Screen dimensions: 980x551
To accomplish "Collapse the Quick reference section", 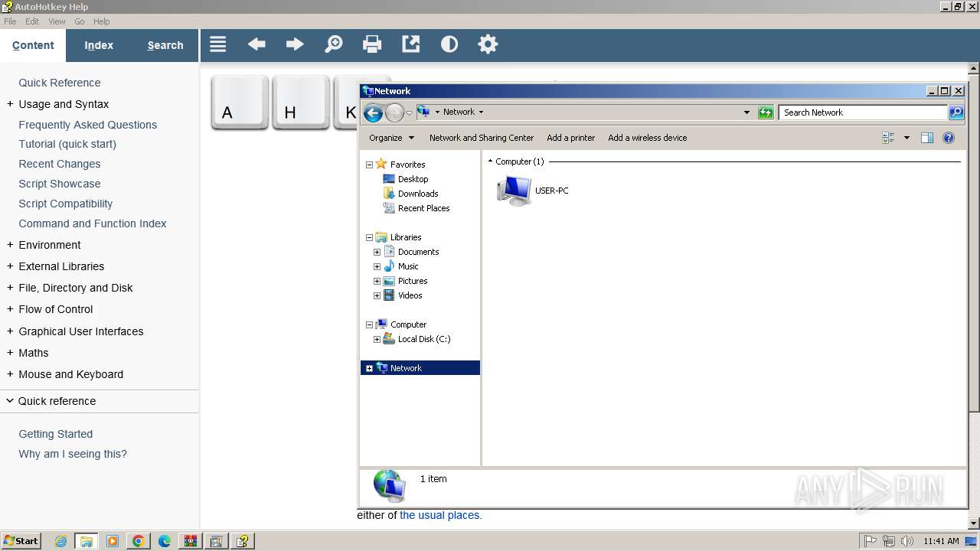I will 10,401.
